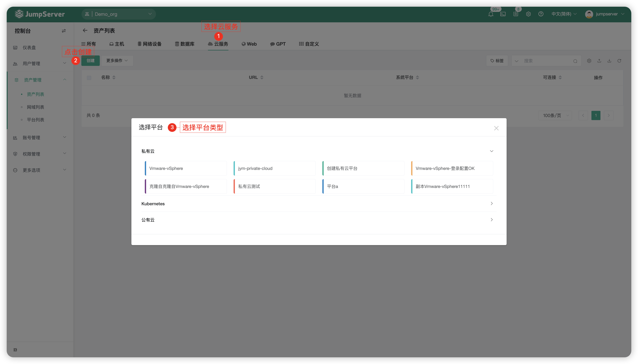Close the 选择平台 dialog
This screenshot has height=364, width=638.
tap(496, 128)
